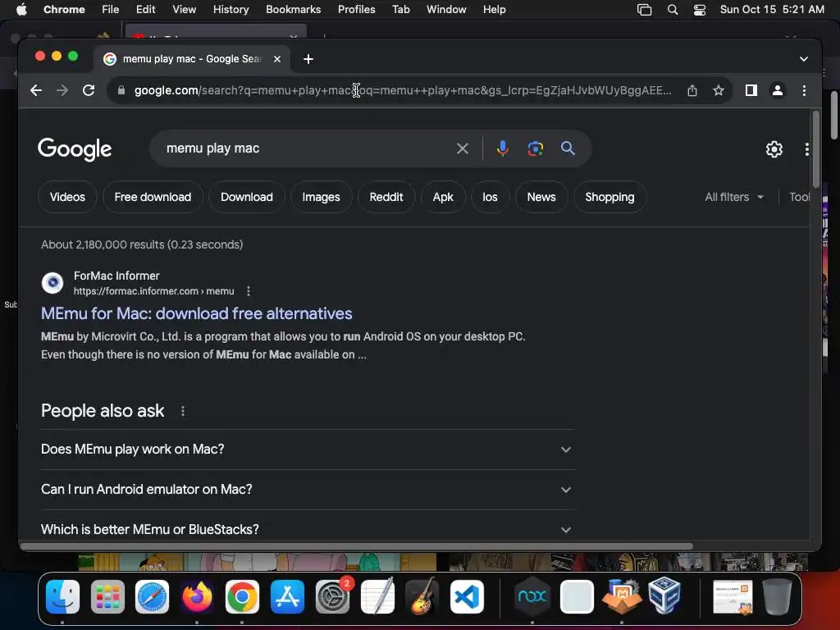Screen dimensions: 840x630
Task: Expand "Can I run Android emulator on Mac?"
Action: [x=308, y=490]
